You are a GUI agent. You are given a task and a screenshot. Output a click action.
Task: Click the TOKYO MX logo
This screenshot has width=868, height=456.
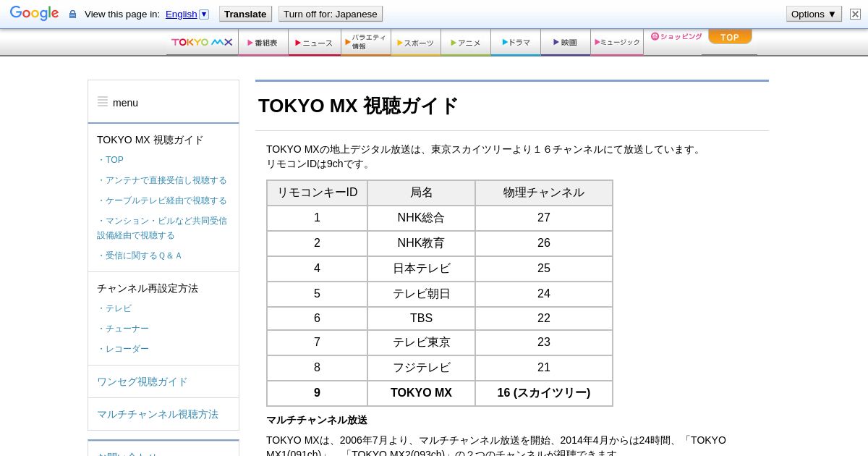[202, 42]
